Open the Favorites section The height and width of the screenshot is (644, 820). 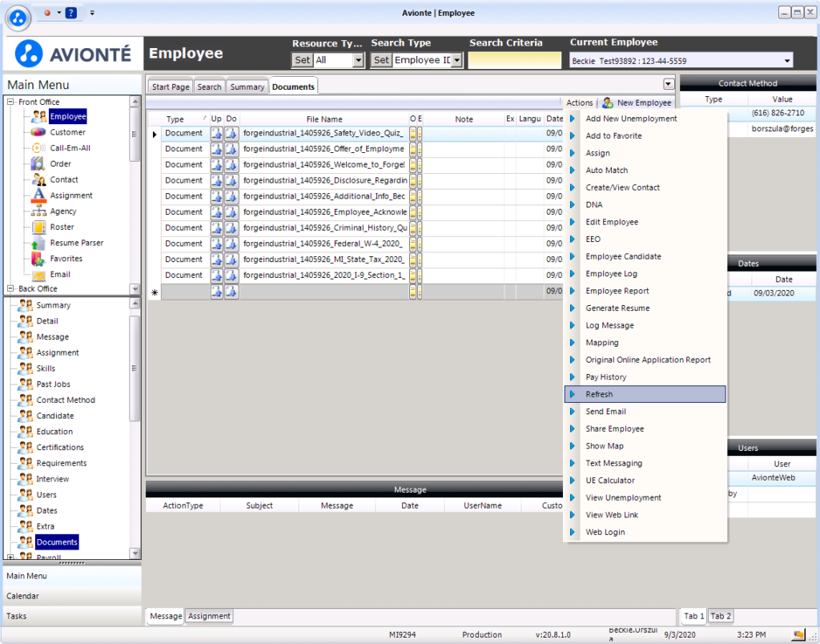coord(66,259)
